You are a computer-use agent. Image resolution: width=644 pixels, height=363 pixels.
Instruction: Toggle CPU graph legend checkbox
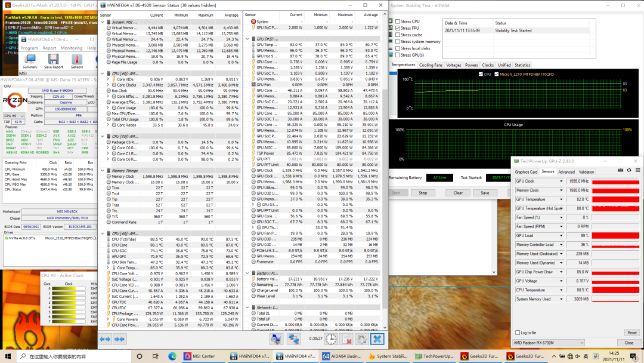[x=481, y=75]
